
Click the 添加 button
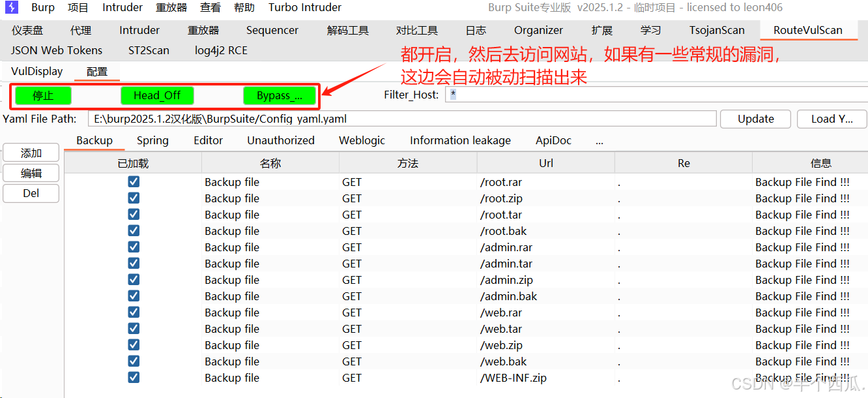tap(31, 153)
